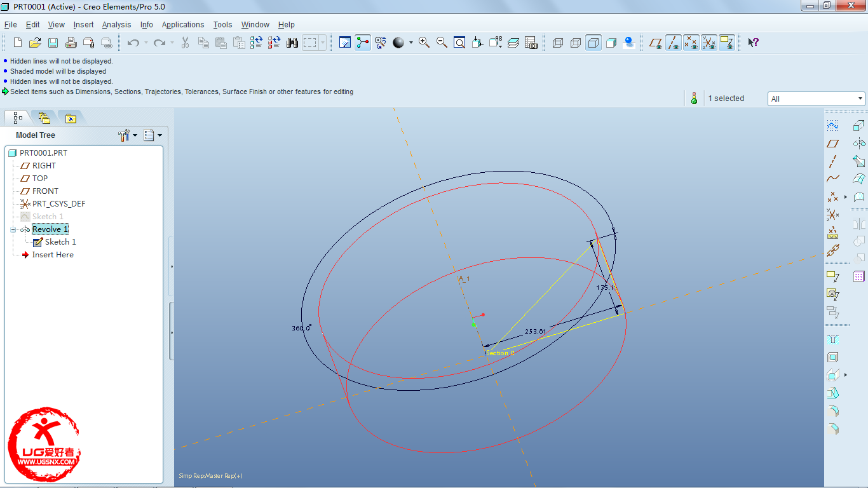The height and width of the screenshot is (488, 868).
Task: Print the active object
Action: 71,43
